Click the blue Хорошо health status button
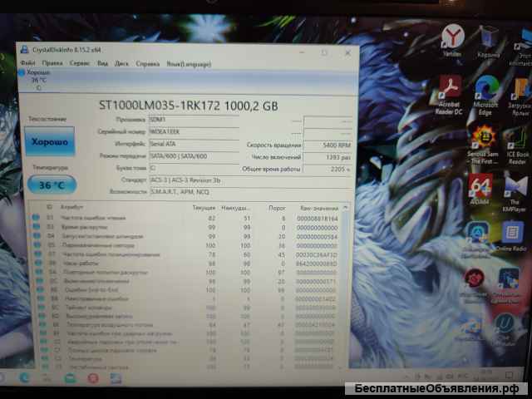Viewport: 532px width, 399px height. [x=50, y=141]
